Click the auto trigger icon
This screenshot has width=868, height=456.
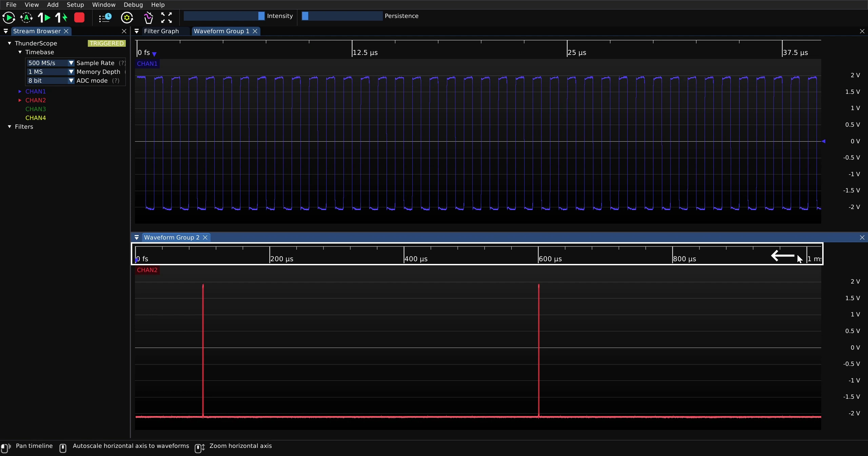(x=26, y=18)
